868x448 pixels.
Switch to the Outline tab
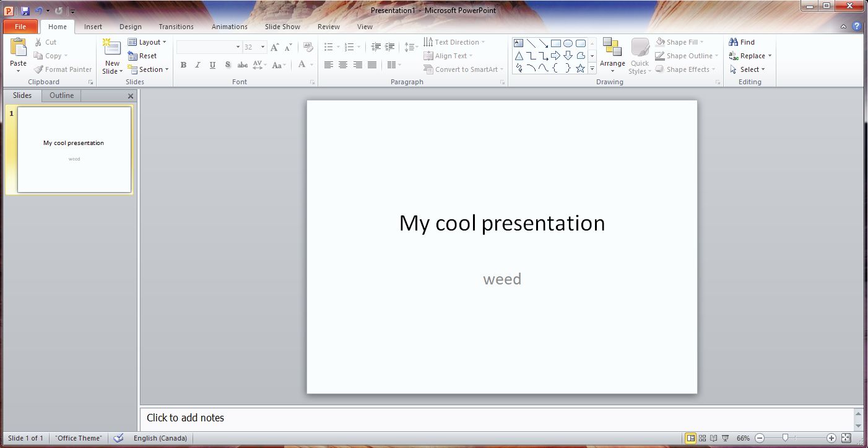pos(61,95)
